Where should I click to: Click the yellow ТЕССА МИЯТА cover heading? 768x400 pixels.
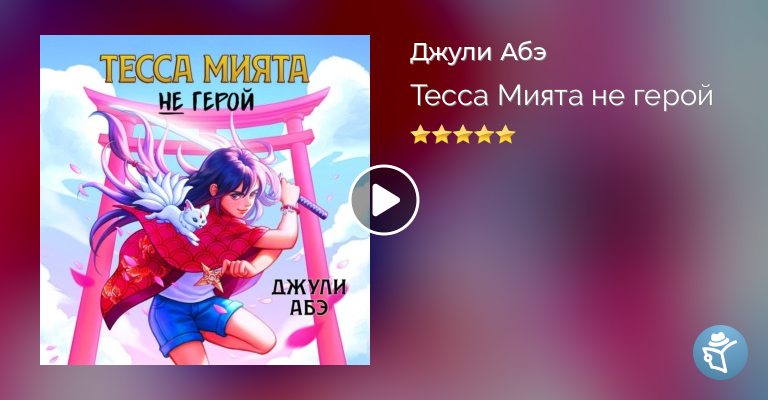coord(205,70)
